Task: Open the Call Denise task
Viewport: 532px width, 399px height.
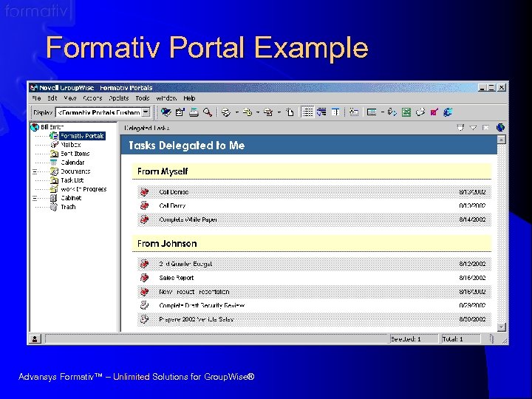Action: 174,192
